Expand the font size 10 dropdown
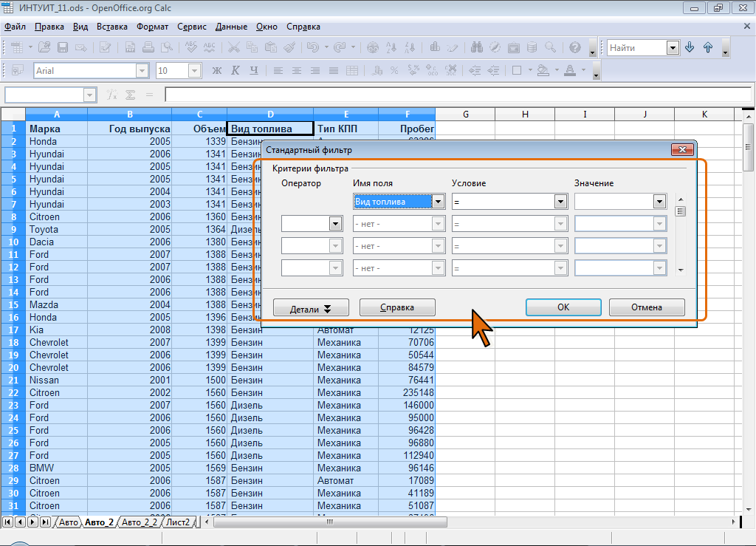756x546 pixels. pos(194,71)
